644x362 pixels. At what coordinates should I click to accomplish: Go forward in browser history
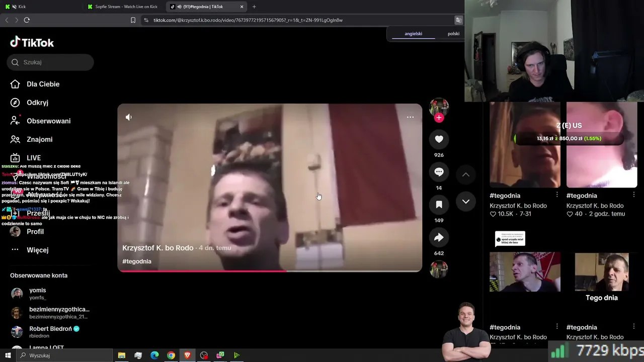point(17,20)
